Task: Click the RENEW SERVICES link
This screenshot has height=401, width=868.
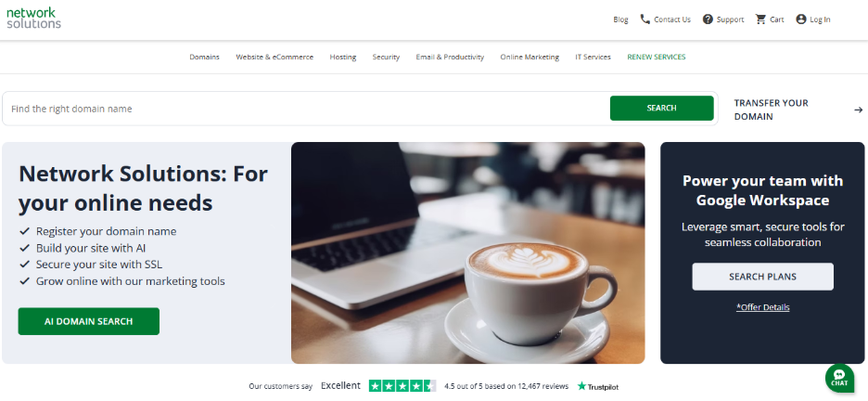Action: tap(656, 57)
